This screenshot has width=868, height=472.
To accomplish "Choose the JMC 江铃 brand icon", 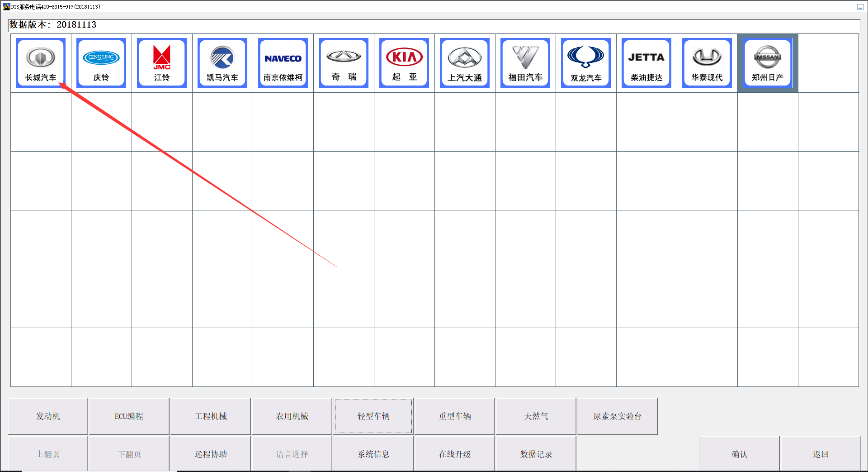I will [162, 63].
